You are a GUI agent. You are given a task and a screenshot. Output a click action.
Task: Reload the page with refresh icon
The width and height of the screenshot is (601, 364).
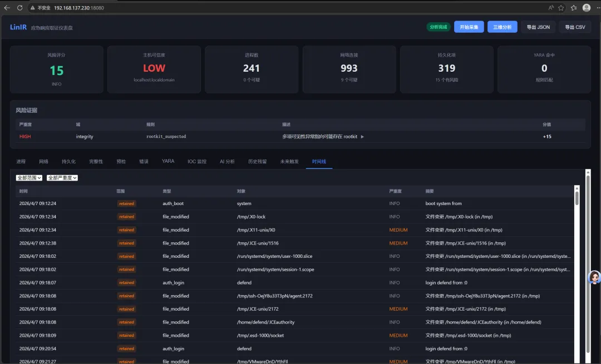[x=20, y=8]
